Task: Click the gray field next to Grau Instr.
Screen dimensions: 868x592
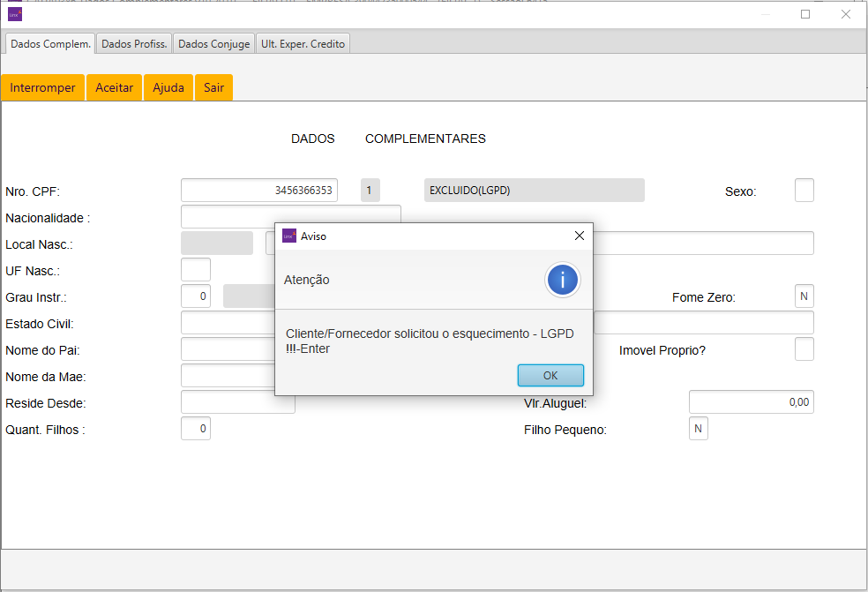Action: [249, 296]
